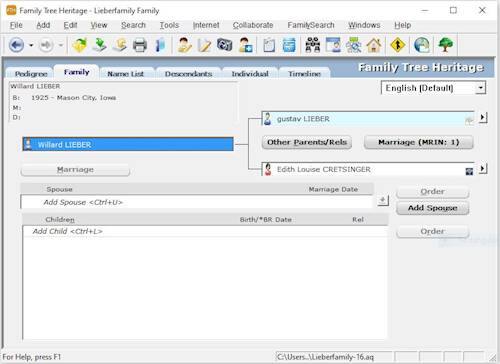Click the blue bookmark toolbar icon
The height and width of the screenshot is (364, 500).
point(160,45)
